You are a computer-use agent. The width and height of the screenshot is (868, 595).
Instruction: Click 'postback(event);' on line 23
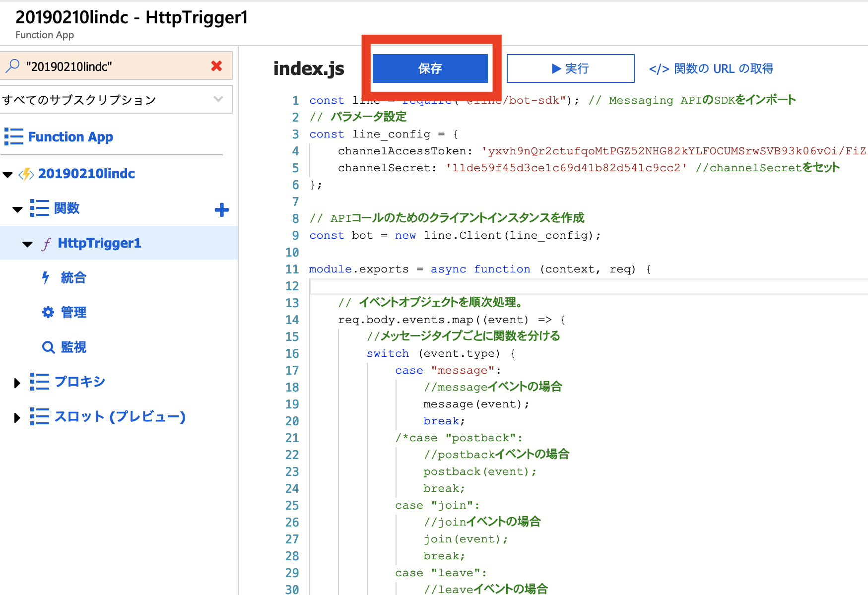(480, 472)
